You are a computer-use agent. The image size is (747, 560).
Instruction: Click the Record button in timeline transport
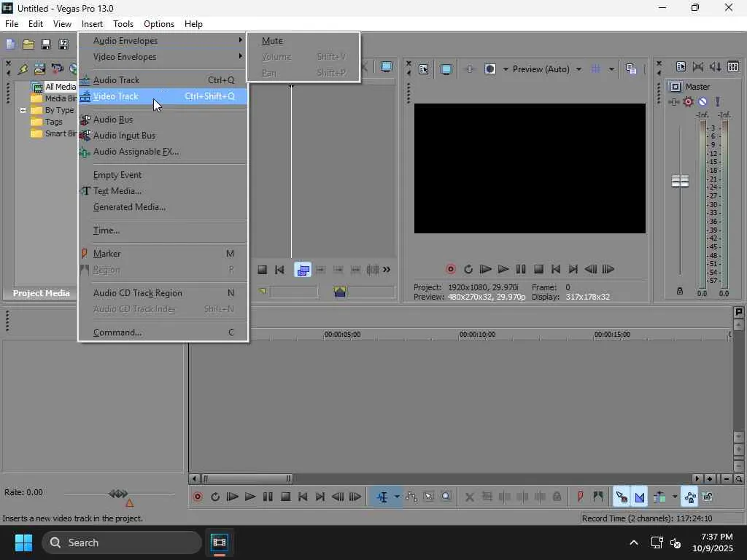[x=198, y=497]
